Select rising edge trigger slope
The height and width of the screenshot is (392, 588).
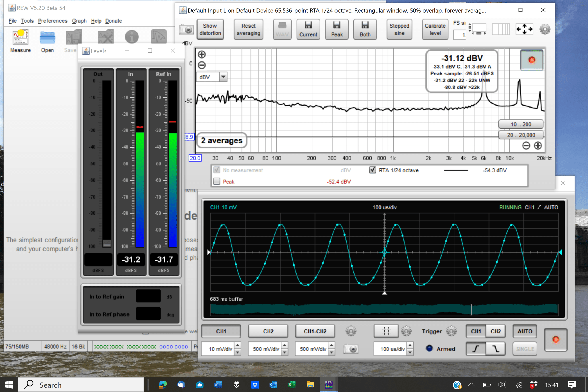[476, 349]
